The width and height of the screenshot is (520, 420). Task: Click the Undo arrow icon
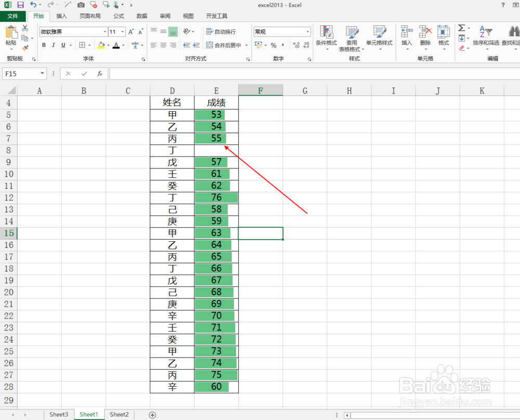[x=33, y=5]
